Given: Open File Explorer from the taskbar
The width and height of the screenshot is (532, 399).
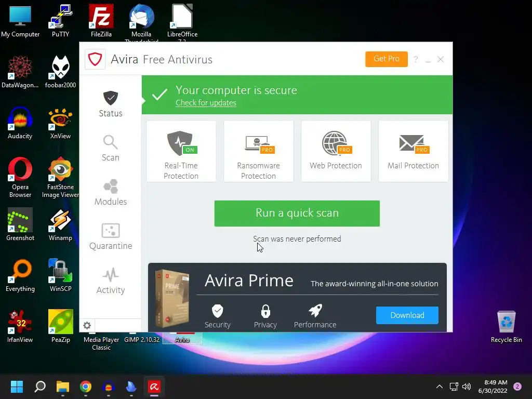Looking at the screenshot, I should click(x=63, y=387).
